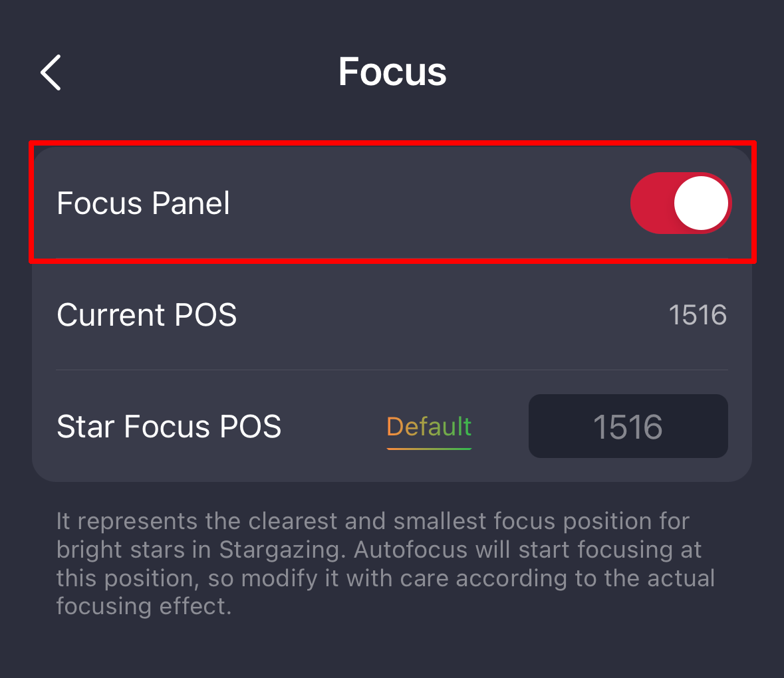Tap the white knob of Focus Panel toggle
The width and height of the screenshot is (784, 678).
pos(702,203)
